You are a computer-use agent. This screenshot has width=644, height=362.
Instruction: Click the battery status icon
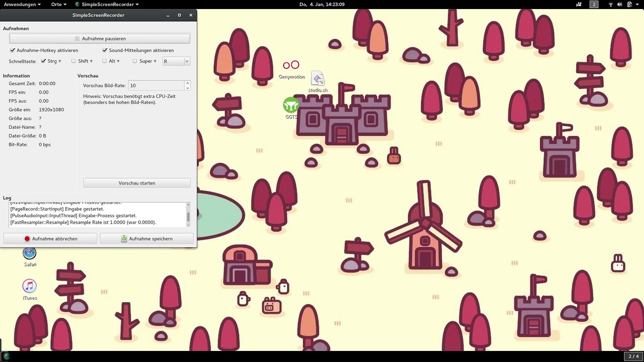(629, 4)
